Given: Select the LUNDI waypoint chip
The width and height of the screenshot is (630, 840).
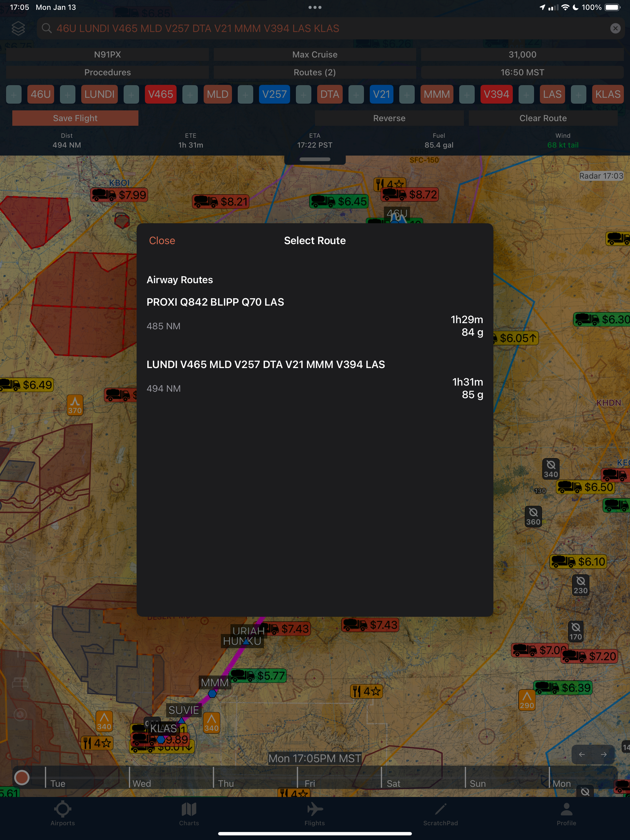Looking at the screenshot, I should click(100, 94).
